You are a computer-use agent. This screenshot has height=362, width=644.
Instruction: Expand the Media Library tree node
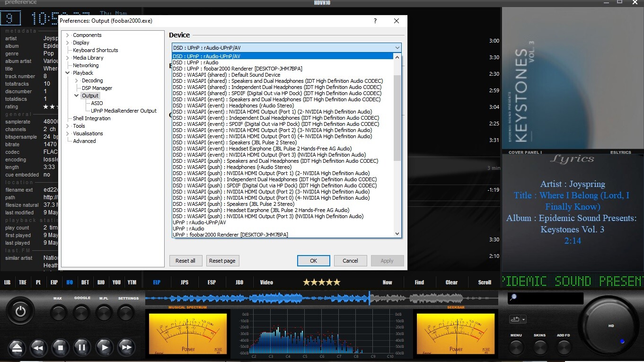click(68, 58)
